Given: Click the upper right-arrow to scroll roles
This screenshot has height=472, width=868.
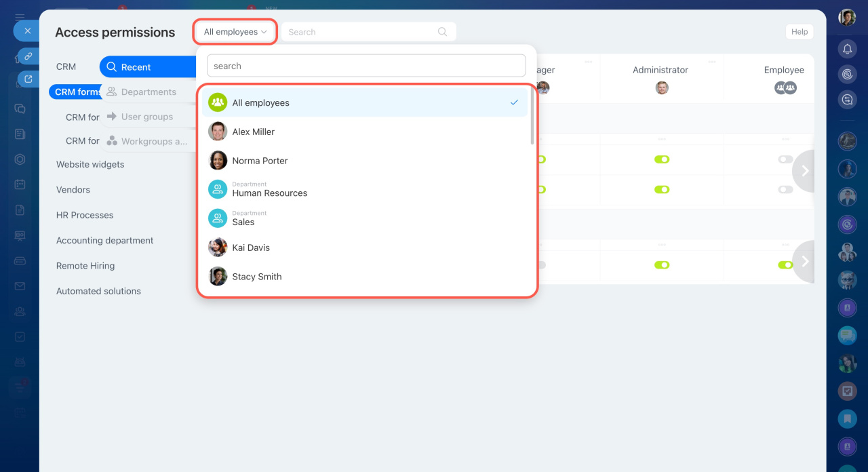Looking at the screenshot, I should coord(805,171).
